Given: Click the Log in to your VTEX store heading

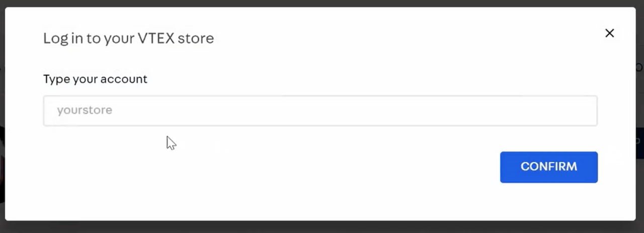Looking at the screenshot, I should (128, 38).
